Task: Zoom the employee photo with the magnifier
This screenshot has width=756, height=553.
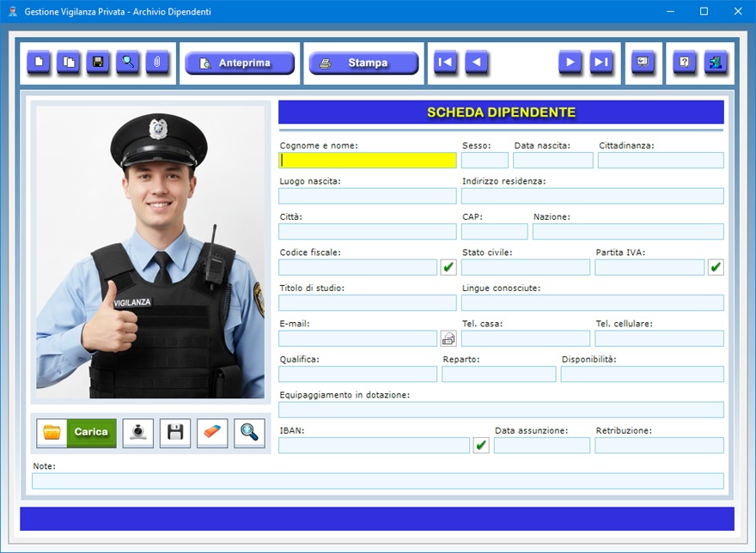Action: click(x=249, y=433)
